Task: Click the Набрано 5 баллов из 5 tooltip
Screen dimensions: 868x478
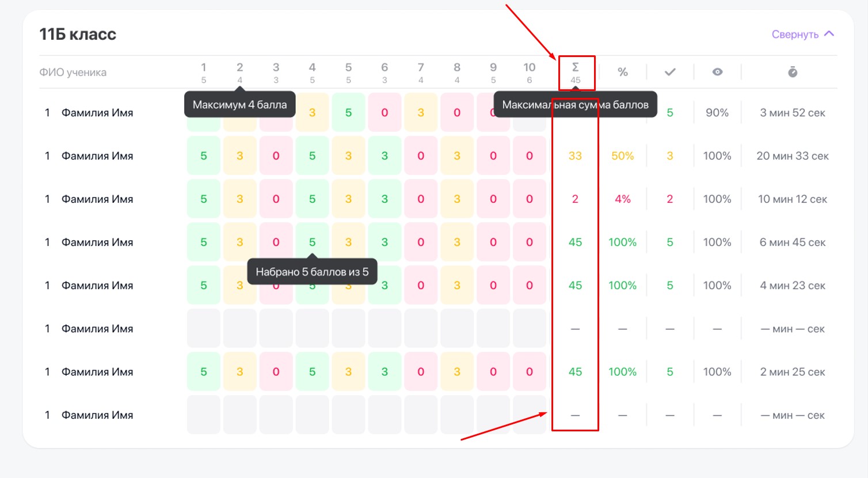Action: coord(312,272)
